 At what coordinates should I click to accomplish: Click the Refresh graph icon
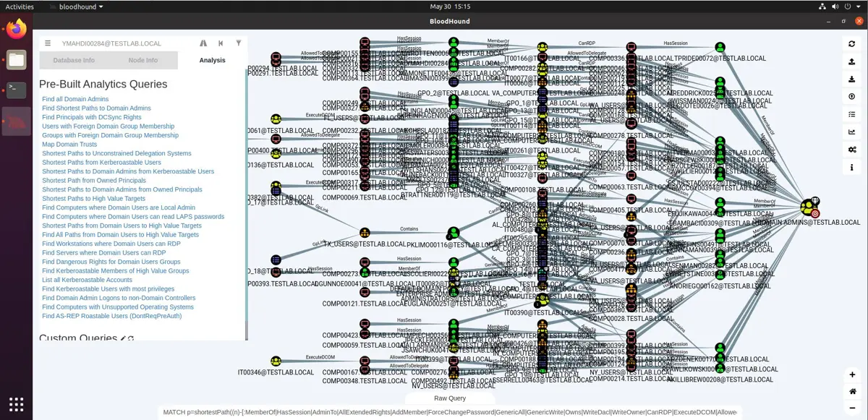point(852,44)
